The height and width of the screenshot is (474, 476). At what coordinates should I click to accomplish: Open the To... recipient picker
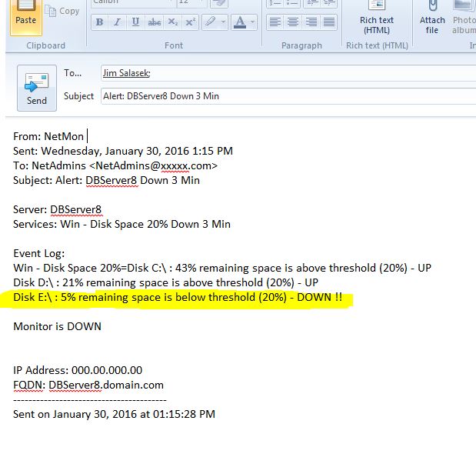[73, 73]
